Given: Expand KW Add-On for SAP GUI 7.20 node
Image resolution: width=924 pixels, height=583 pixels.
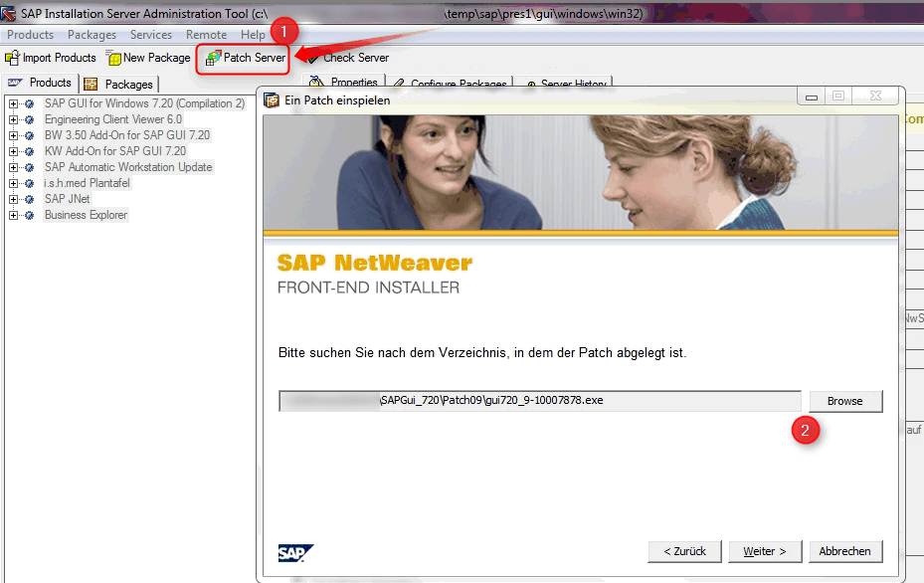Looking at the screenshot, I should click(13, 151).
